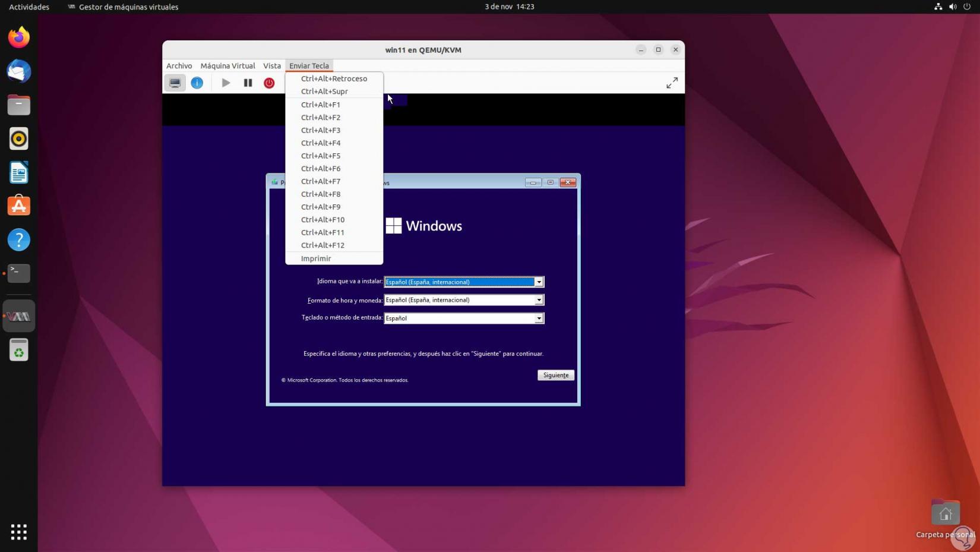Launch Firefox from the dock

19,37
